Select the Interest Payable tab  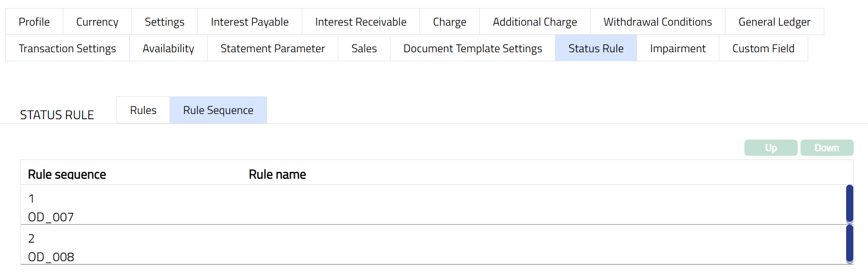click(249, 22)
